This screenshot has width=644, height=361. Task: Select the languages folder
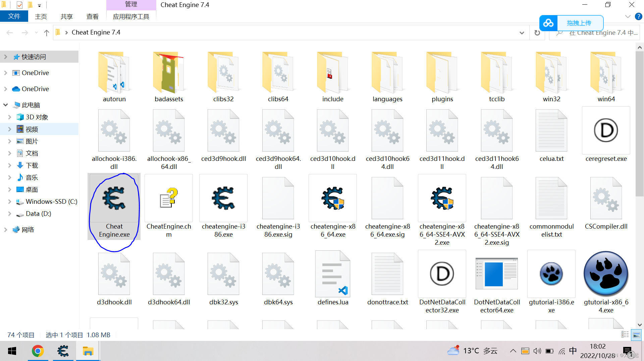[387, 77]
